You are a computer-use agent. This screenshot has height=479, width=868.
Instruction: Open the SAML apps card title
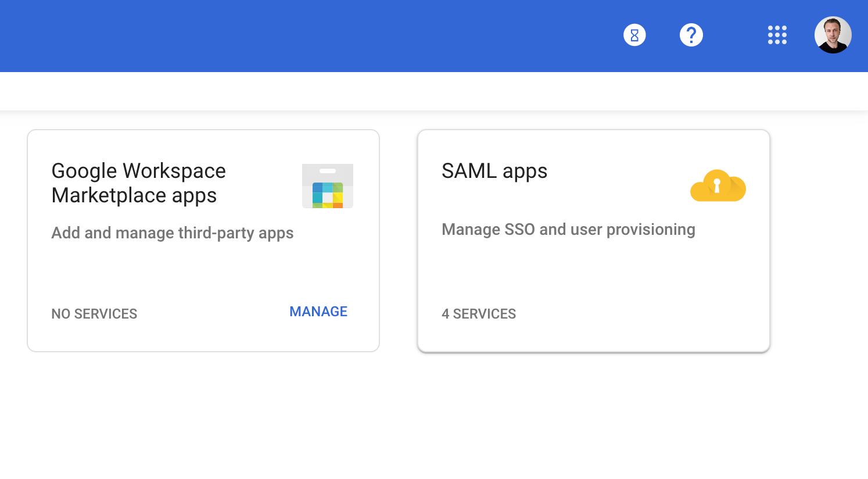[494, 171]
